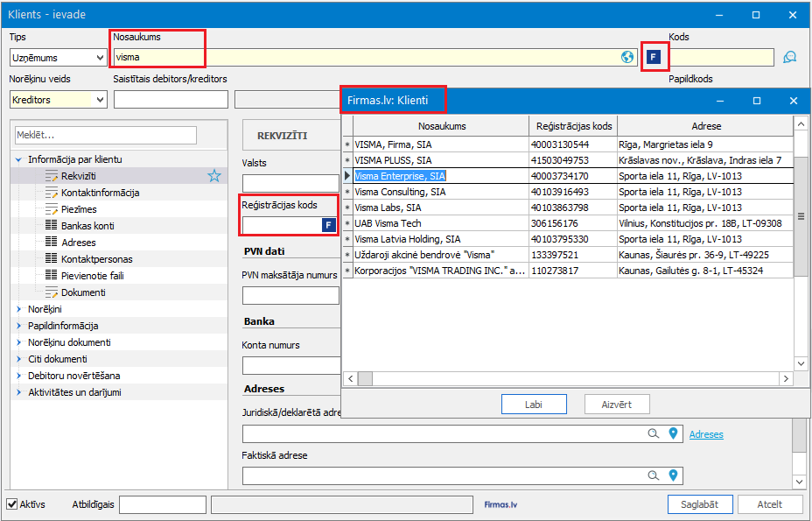This screenshot has width=812, height=521.
Task: Click magnifier icon in Juridiskā adrese field
Action: [x=653, y=433]
